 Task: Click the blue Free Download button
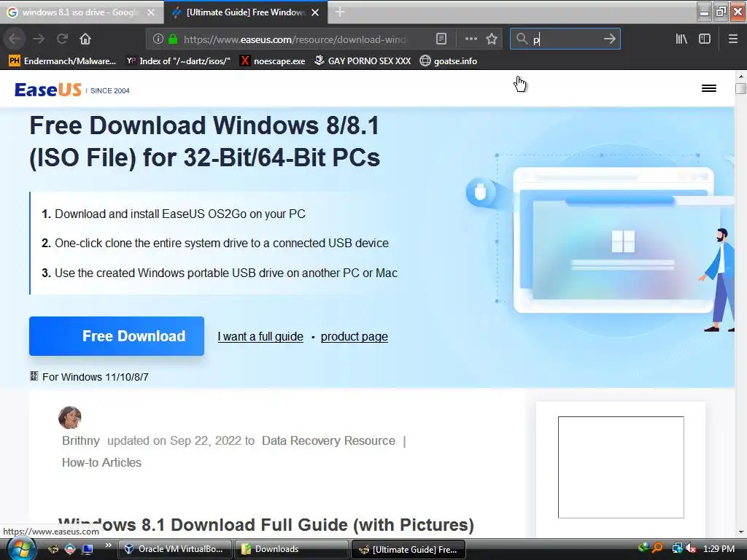click(117, 336)
